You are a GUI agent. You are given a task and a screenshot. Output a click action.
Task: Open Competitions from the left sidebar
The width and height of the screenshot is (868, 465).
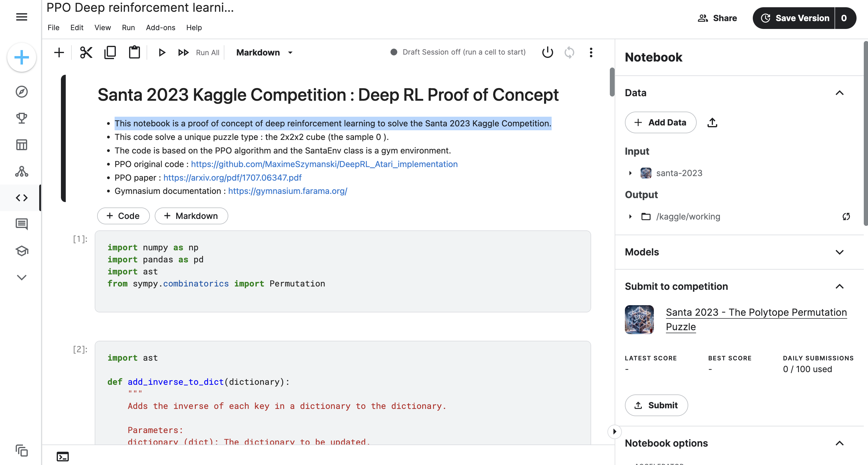pyautogui.click(x=21, y=118)
